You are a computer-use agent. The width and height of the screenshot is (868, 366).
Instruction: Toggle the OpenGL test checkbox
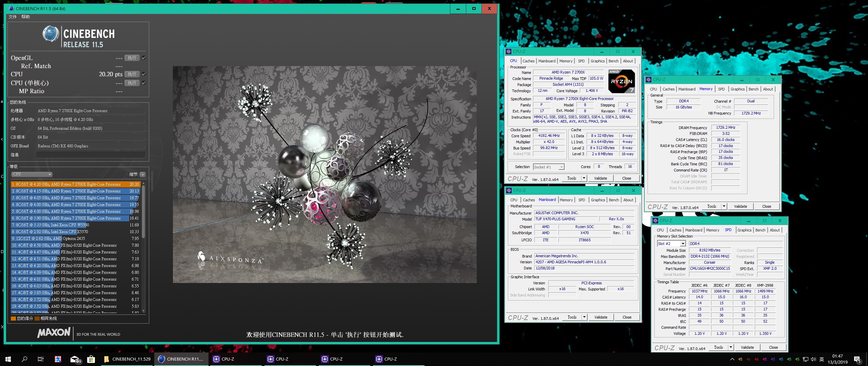tap(144, 58)
